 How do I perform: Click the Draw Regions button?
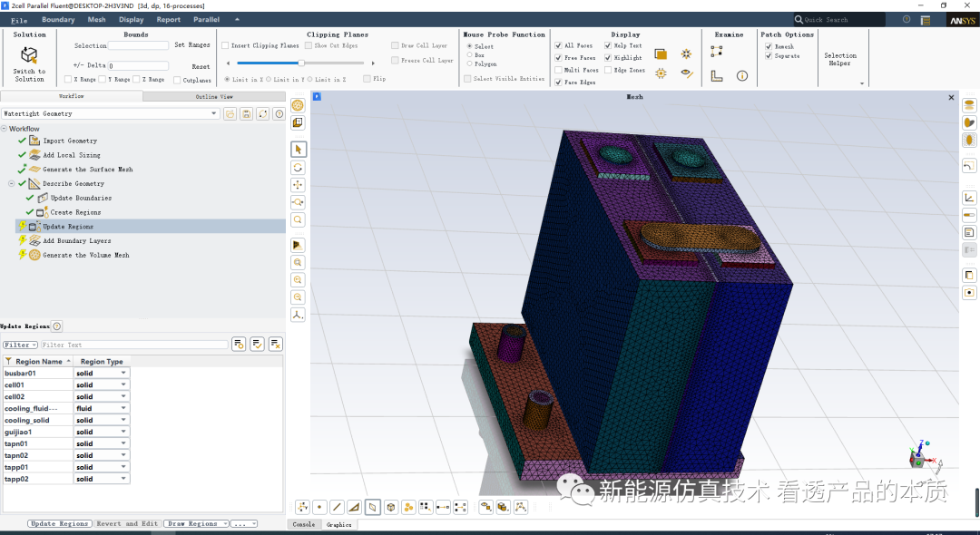tap(192, 524)
